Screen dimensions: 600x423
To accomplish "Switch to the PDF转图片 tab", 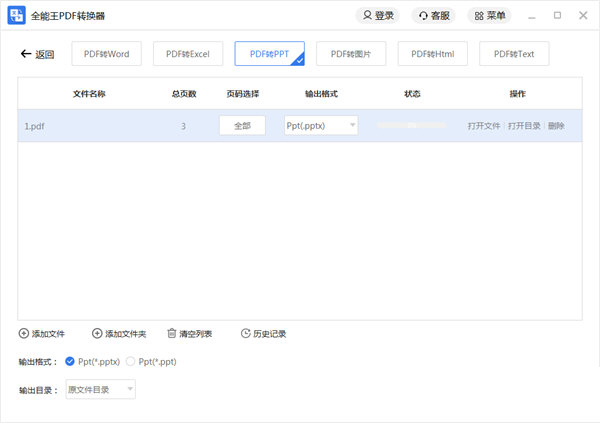I will tap(351, 54).
